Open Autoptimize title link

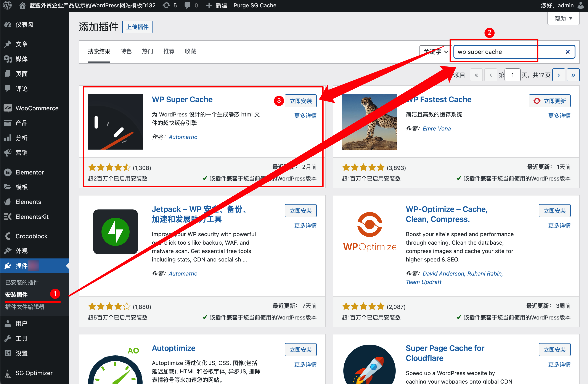click(x=174, y=348)
